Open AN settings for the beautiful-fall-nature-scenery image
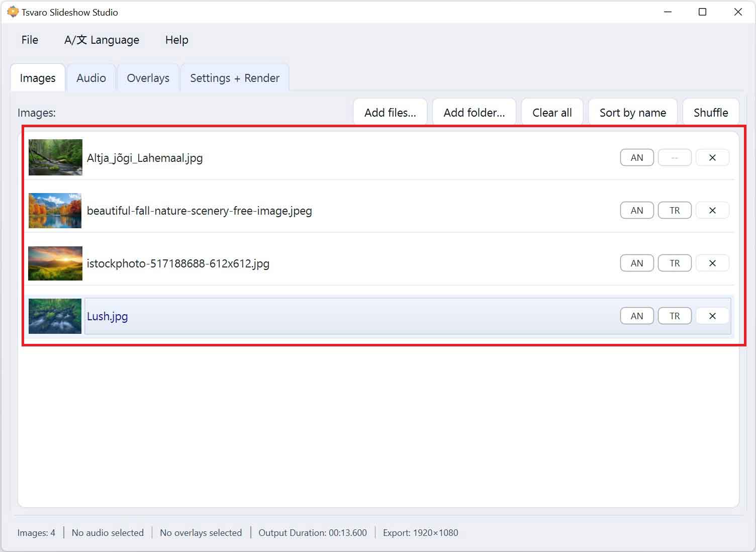The image size is (756, 552). 636,211
